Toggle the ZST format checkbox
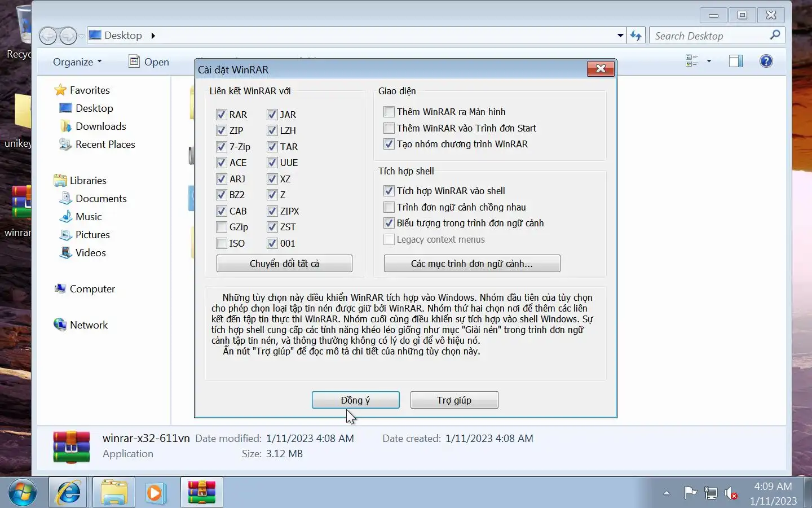The image size is (812, 508). point(272,227)
